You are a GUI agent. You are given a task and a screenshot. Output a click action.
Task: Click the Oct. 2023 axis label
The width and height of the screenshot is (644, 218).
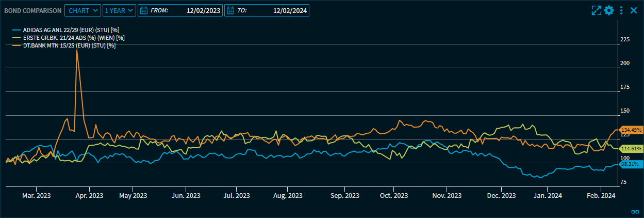(393, 196)
